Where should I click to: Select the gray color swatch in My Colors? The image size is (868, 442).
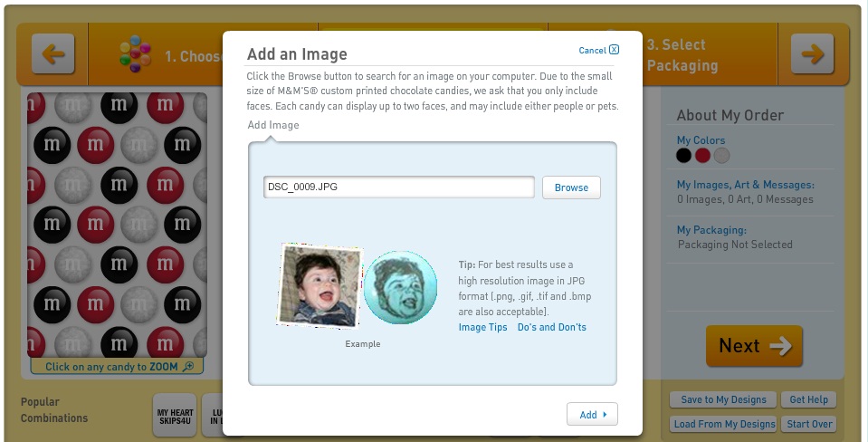click(721, 156)
